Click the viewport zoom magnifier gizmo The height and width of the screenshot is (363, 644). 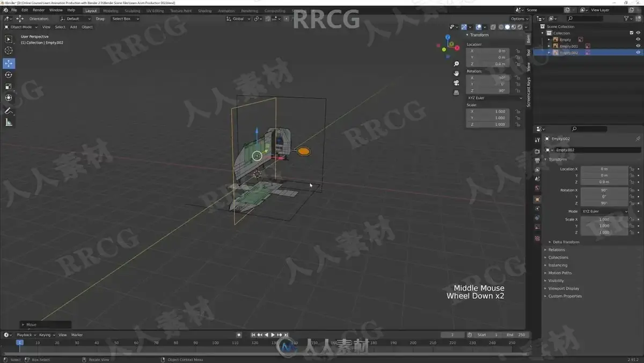coord(456,64)
